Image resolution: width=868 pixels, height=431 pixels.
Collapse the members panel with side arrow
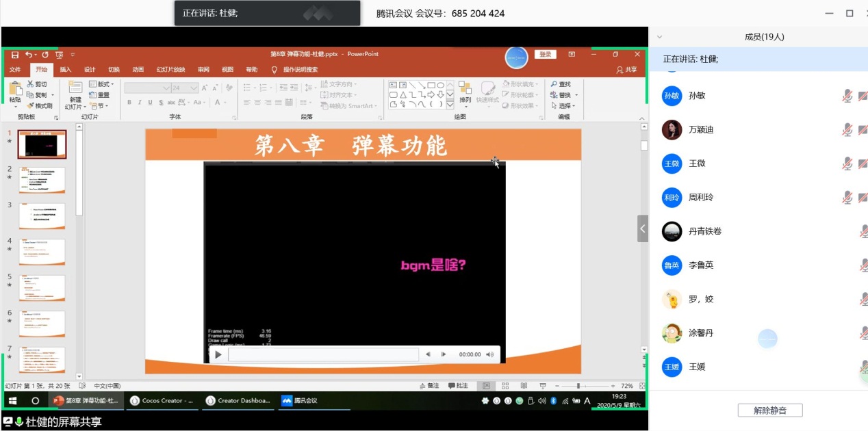point(642,228)
